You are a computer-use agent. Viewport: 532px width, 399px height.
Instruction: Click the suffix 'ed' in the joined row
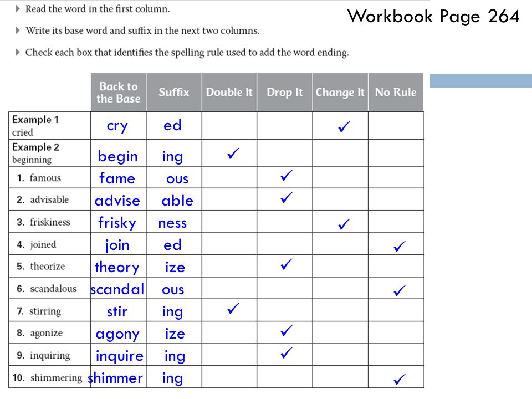coord(172,245)
